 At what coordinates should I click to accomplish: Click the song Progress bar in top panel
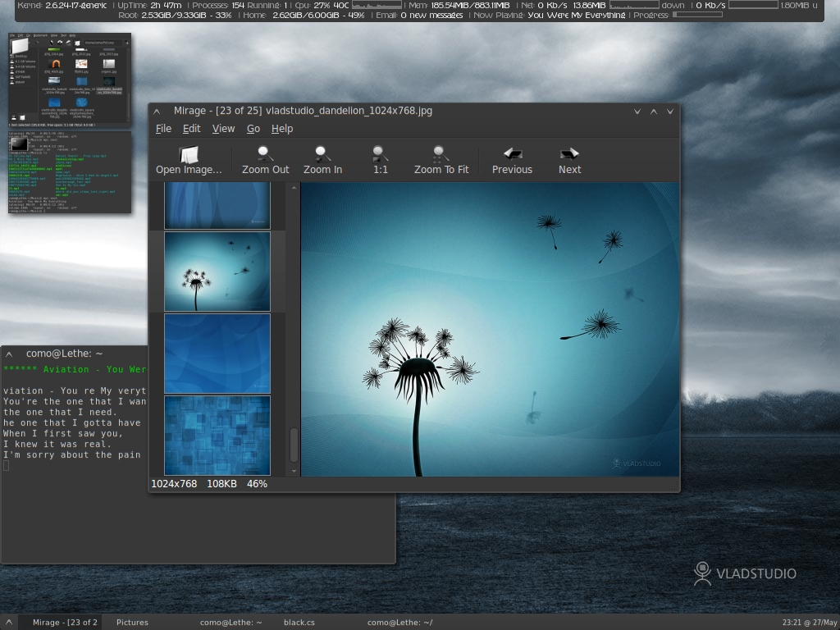click(697, 15)
